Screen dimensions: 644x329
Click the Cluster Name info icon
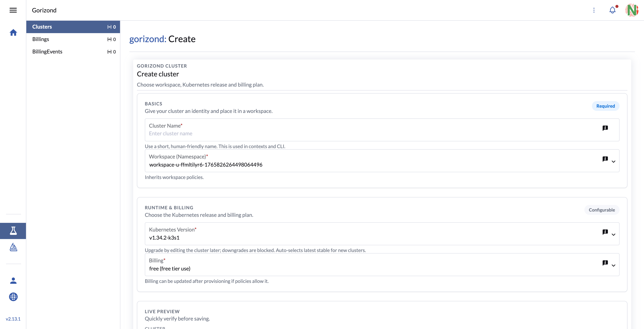click(605, 128)
